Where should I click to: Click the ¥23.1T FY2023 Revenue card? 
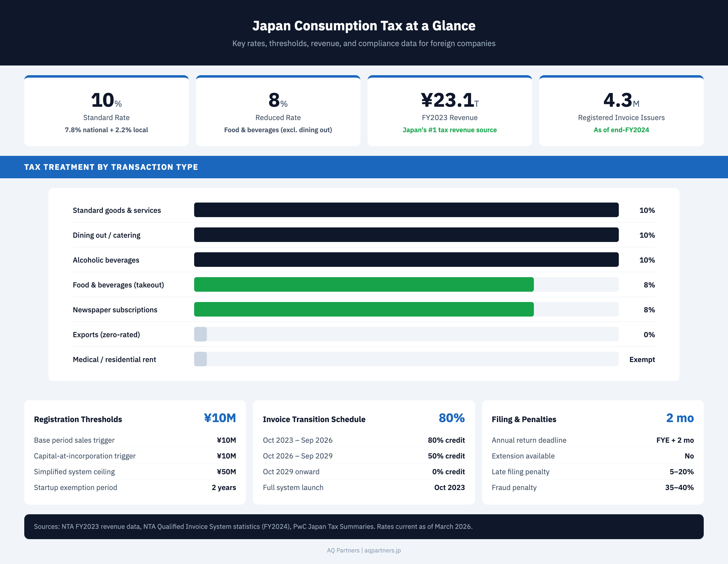450,111
